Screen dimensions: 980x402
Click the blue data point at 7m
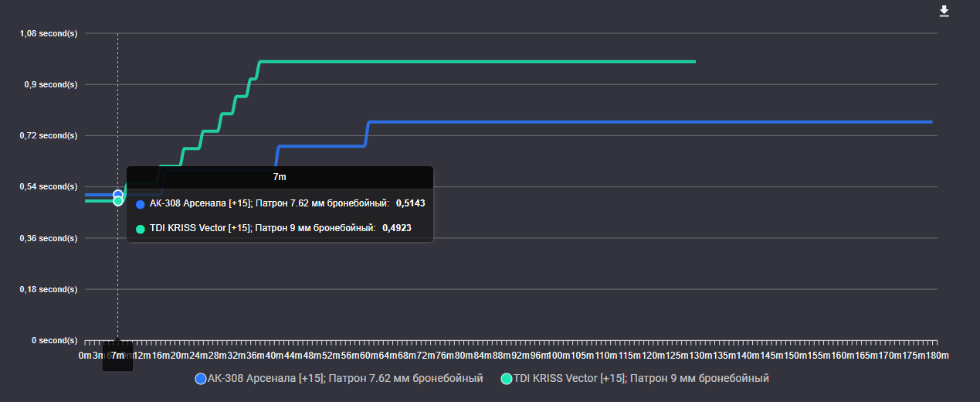pyautogui.click(x=117, y=195)
